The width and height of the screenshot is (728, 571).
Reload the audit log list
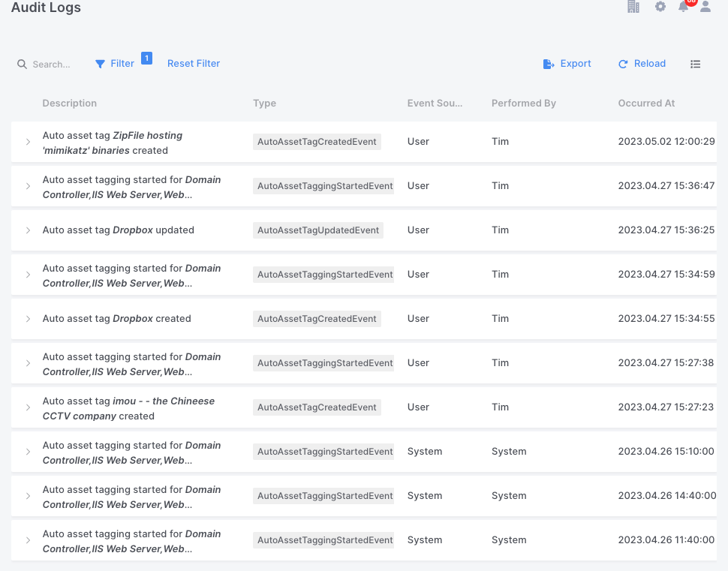[x=642, y=64]
